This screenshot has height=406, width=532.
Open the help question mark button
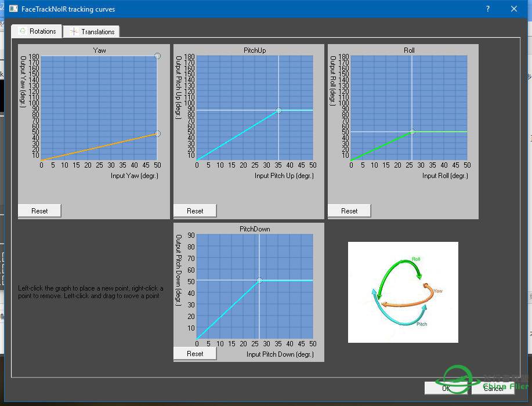point(487,9)
